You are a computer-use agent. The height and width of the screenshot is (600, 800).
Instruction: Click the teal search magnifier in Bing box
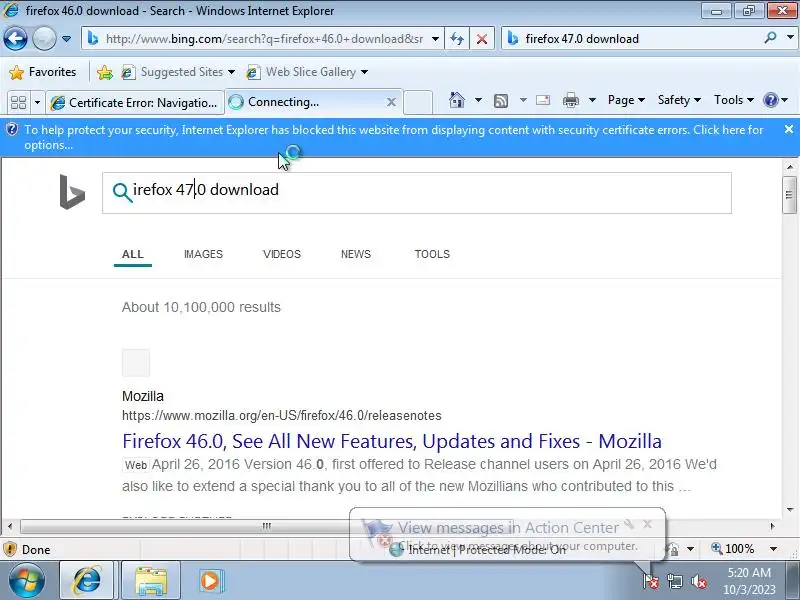coord(122,192)
